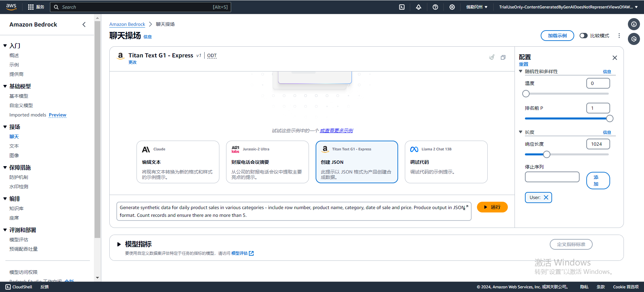Open Imported models in the sidebar
Viewport: 644px width, 292px height.
pos(28,115)
